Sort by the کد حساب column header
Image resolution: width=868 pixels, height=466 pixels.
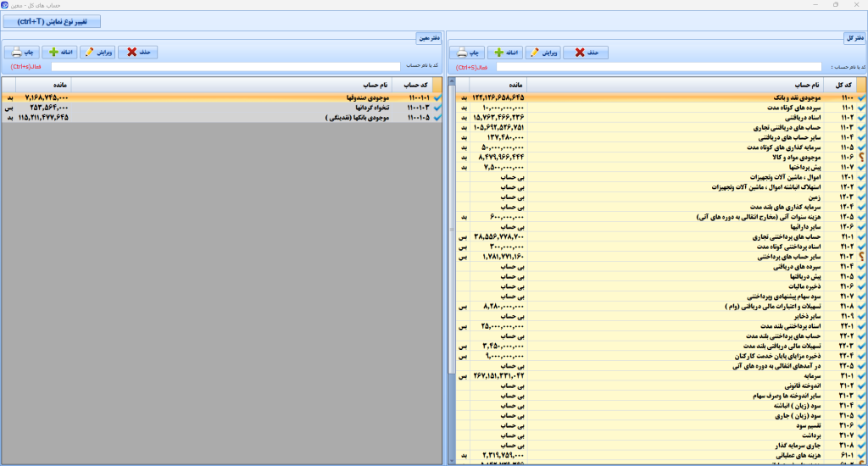[x=413, y=85]
